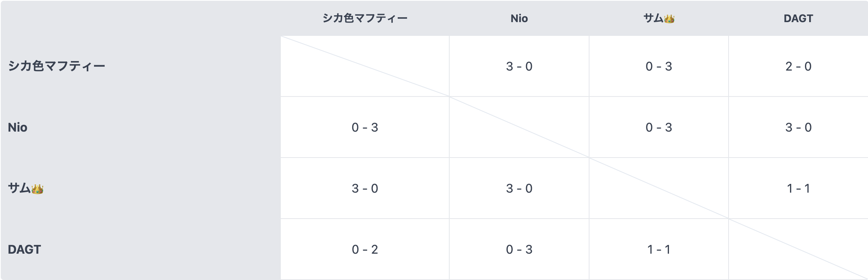Click crown icon in サム column header
The image size is (868, 280).
(669, 19)
